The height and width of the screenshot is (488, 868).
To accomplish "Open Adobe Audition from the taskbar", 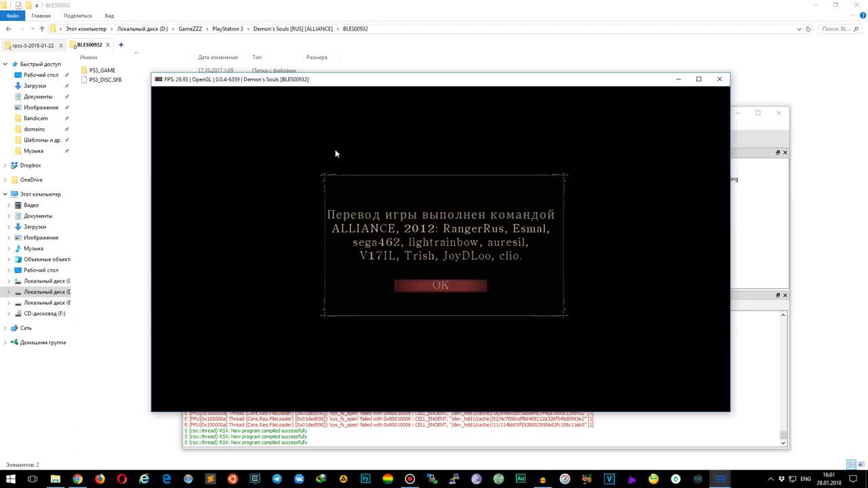I will coord(521,479).
